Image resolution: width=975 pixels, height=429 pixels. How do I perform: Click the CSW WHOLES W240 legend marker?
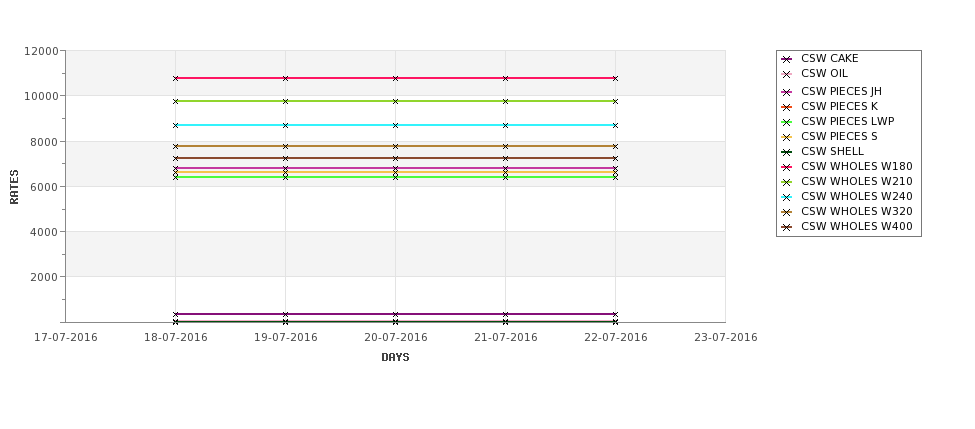tap(787, 197)
